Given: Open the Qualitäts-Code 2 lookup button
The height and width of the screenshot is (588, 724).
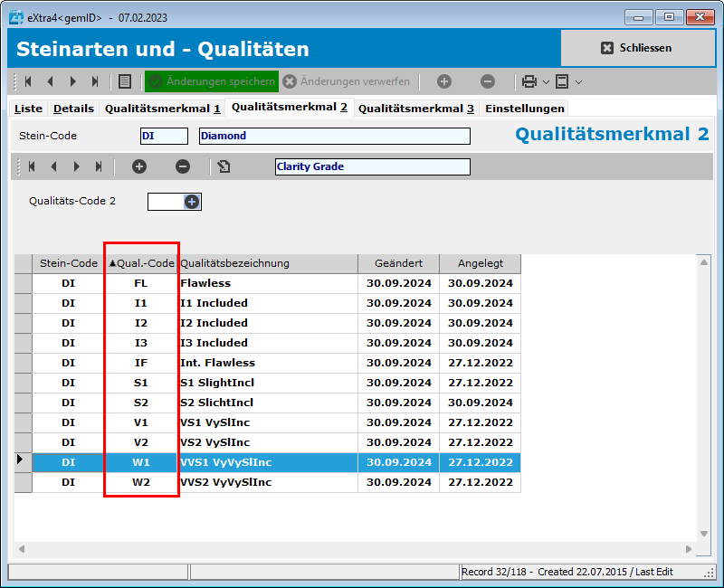Looking at the screenshot, I should click(191, 201).
